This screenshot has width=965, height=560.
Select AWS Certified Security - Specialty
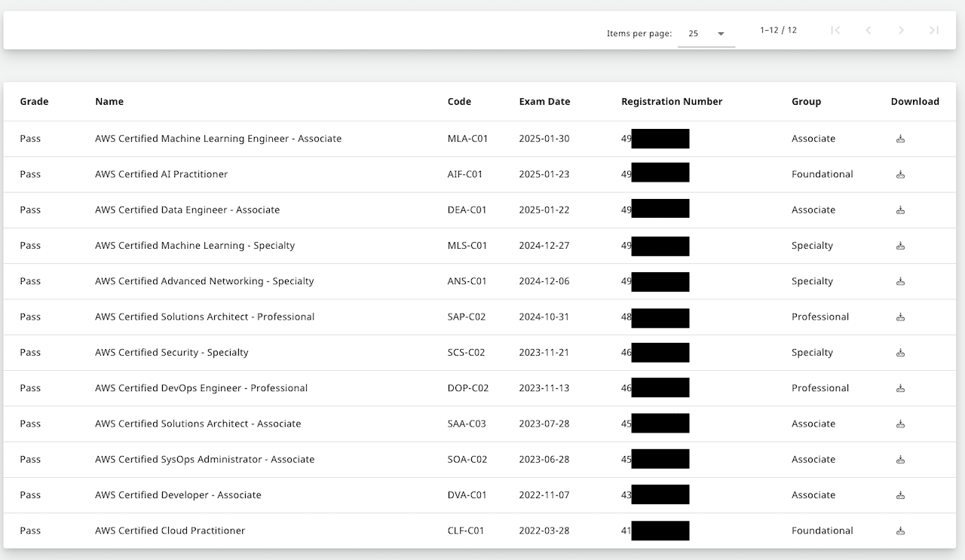click(172, 352)
